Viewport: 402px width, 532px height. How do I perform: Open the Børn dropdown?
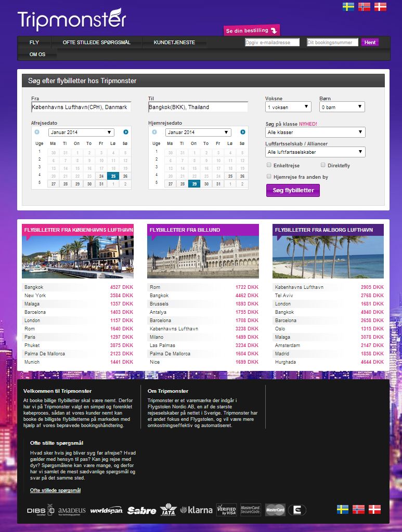342,107
